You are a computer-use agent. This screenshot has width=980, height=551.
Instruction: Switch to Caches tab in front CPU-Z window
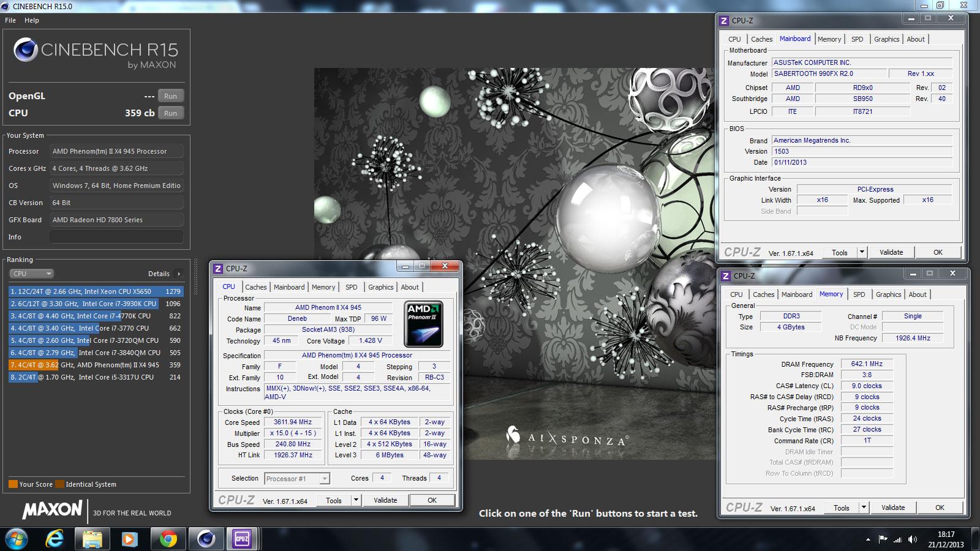tap(255, 287)
